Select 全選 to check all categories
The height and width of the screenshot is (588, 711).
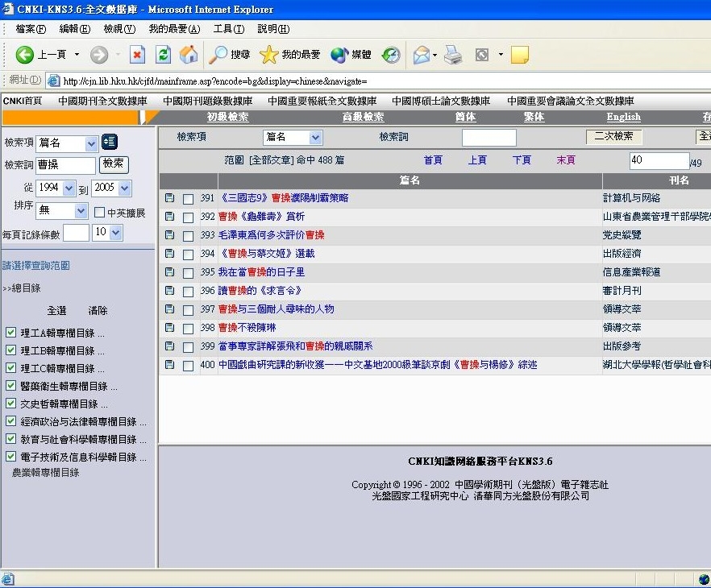56,311
